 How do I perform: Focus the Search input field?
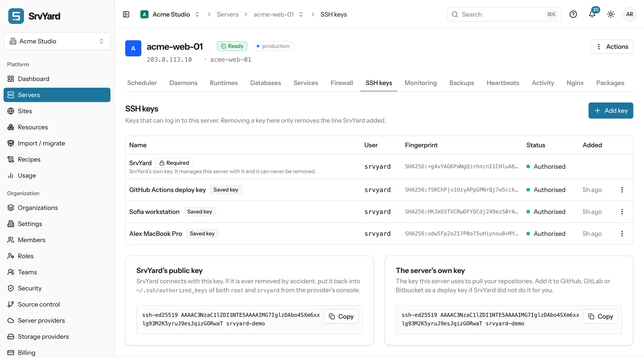504,15
